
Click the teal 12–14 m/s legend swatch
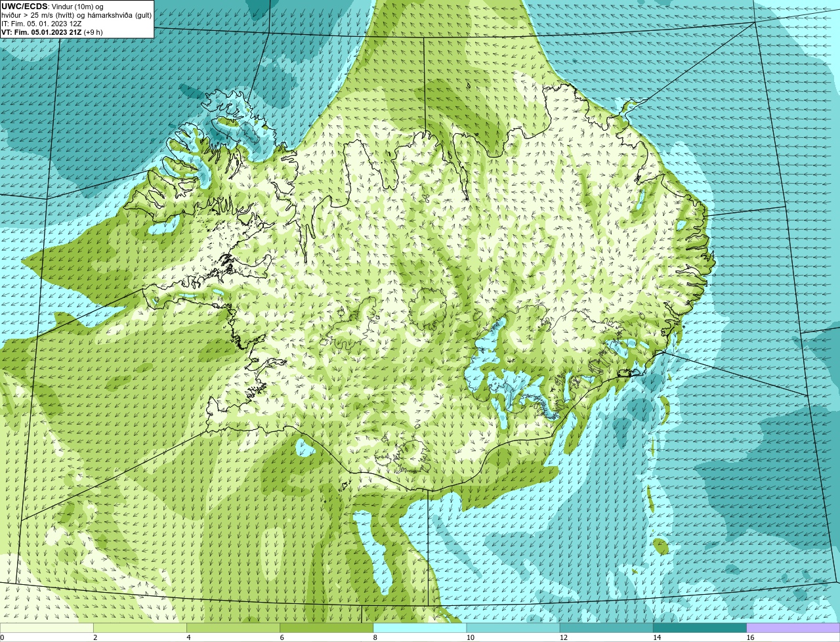607,628
